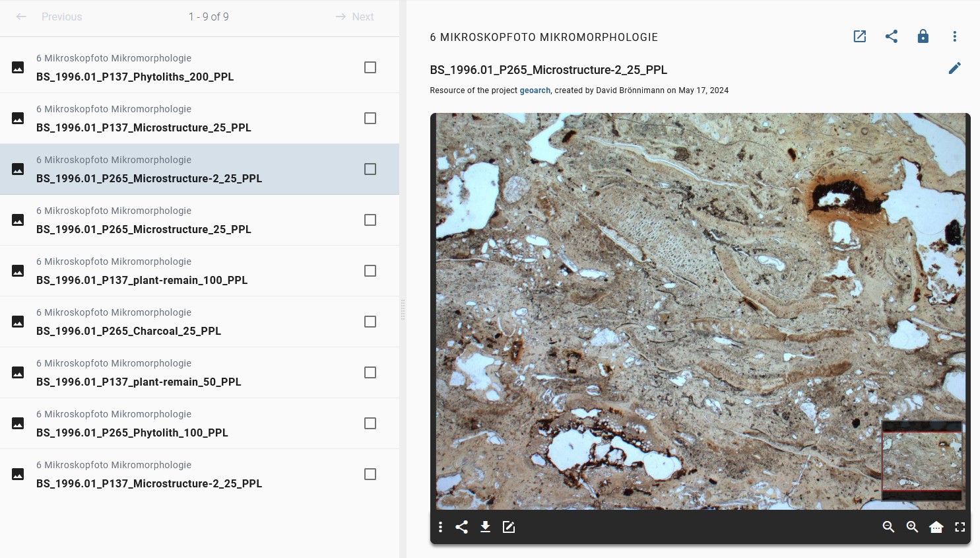The height and width of the screenshot is (558, 980).
Task: Enter fullscreen image view
Action: tap(960, 527)
